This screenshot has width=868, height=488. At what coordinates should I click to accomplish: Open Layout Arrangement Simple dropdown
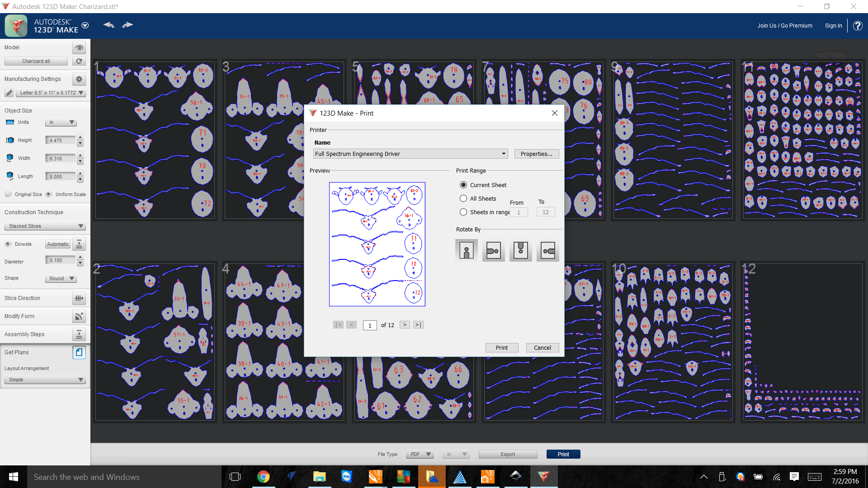tap(45, 380)
